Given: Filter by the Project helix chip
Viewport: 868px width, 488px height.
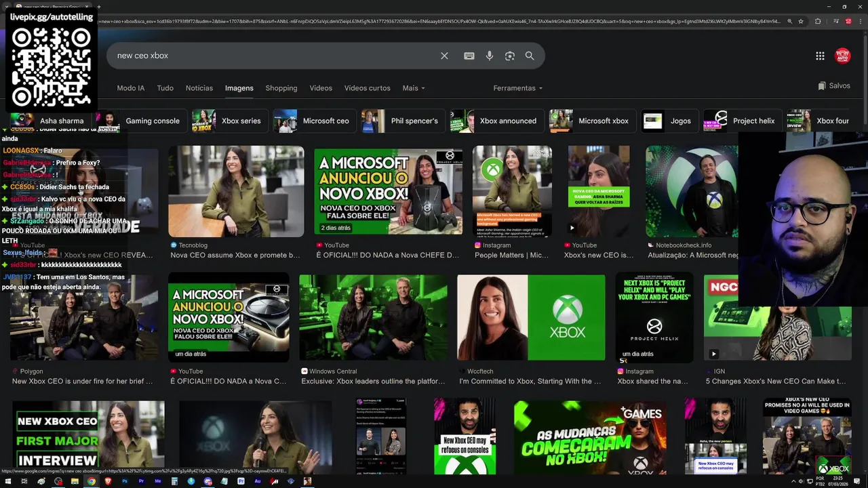Looking at the screenshot, I should point(743,121).
